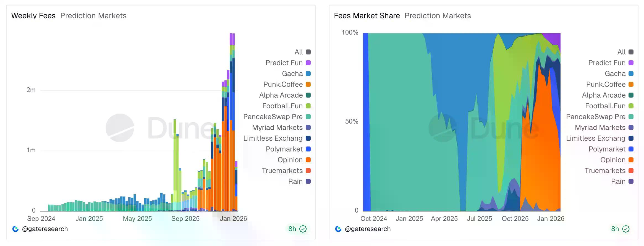Open @gateresearch profile link under Fees Market Share
644x246 pixels.
pyautogui.click(x=368, y=229)
